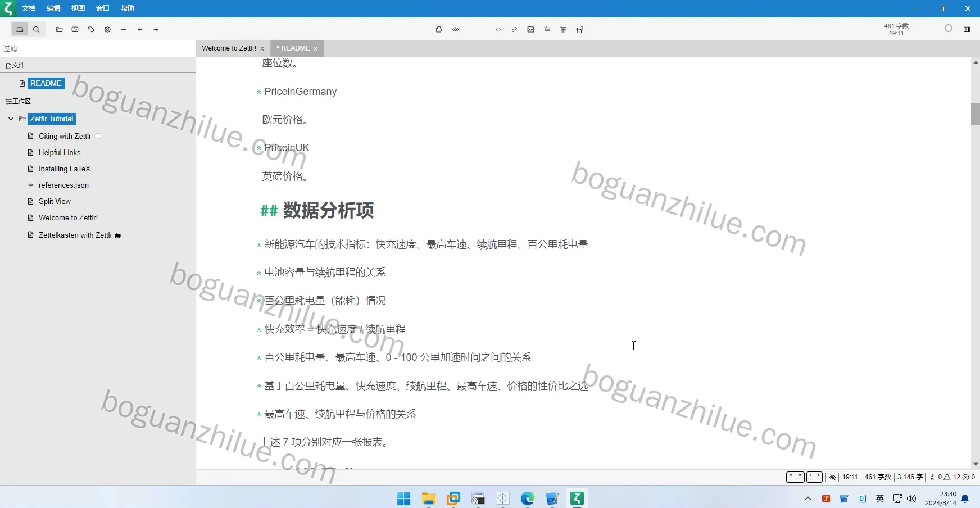Insert a task list from toolbar
The height and width of the screenshot is (508, 980).
[x=547, y=30]
